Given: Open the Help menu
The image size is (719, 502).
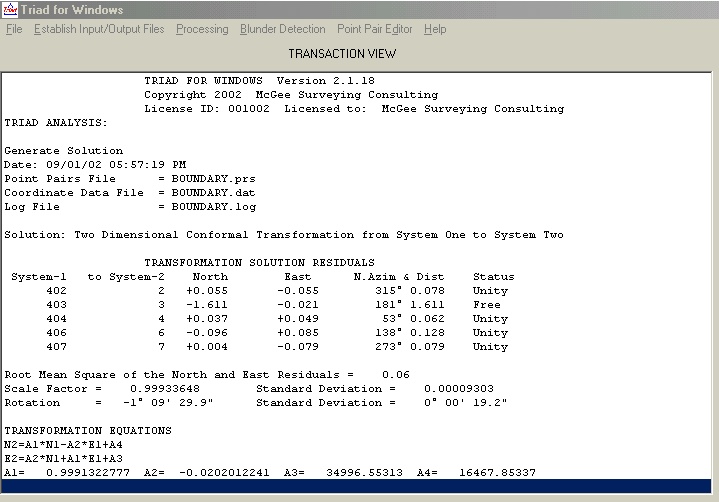Looking at the screenshot, I should (x=435, y=29).
